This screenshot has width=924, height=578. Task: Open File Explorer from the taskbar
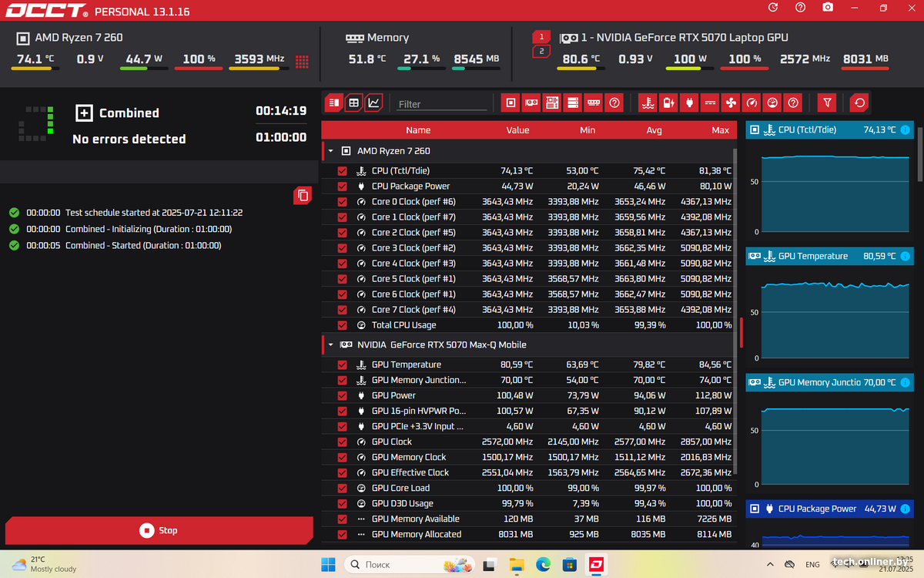click(517, 564)
